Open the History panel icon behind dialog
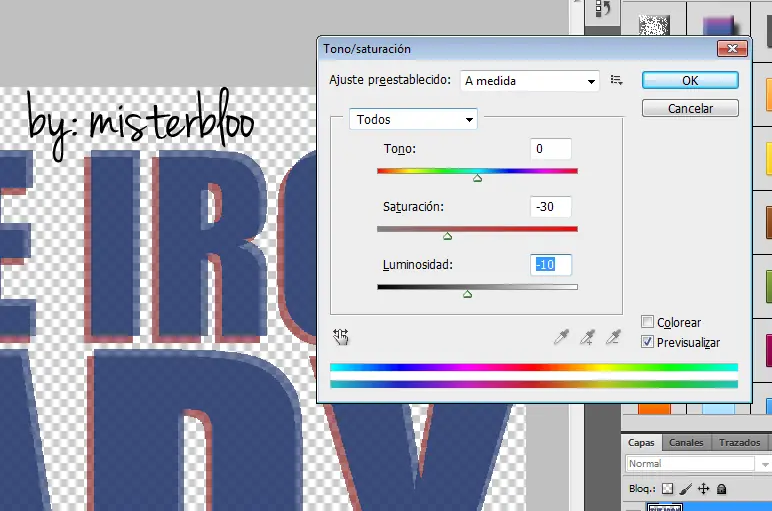The width and height of the screenshot is (772, 511). (x=603, y=8)
